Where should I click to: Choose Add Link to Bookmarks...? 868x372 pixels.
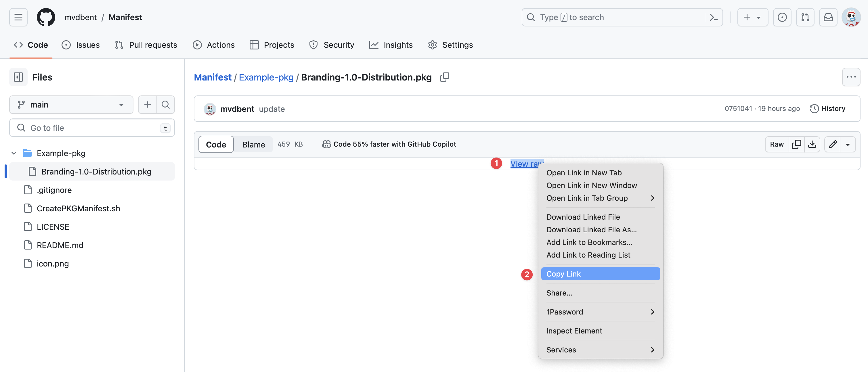[601, 242]
